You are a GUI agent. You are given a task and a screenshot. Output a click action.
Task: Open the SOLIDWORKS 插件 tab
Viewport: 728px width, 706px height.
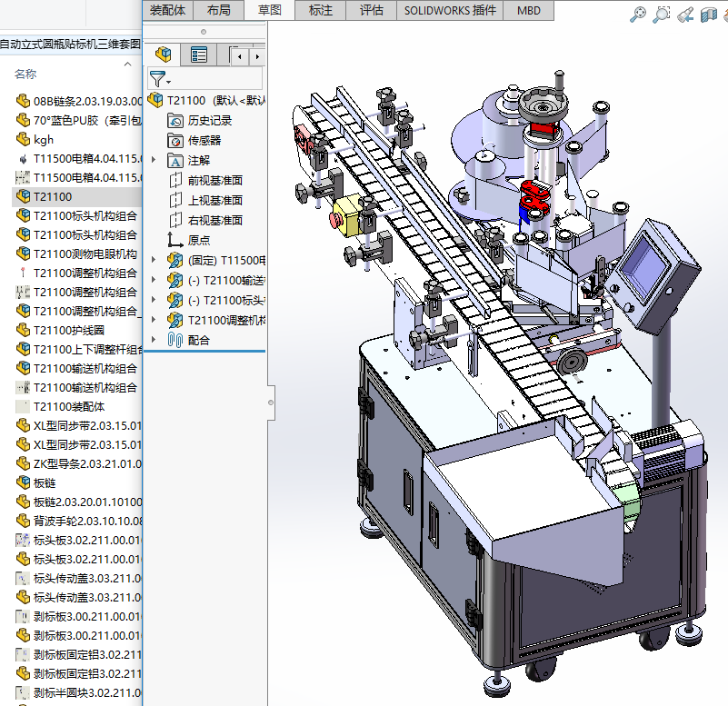click(450, 10)
